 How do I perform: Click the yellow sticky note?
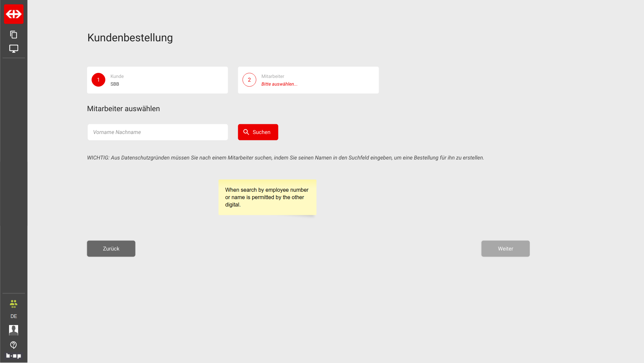click(x=267, y=197)
